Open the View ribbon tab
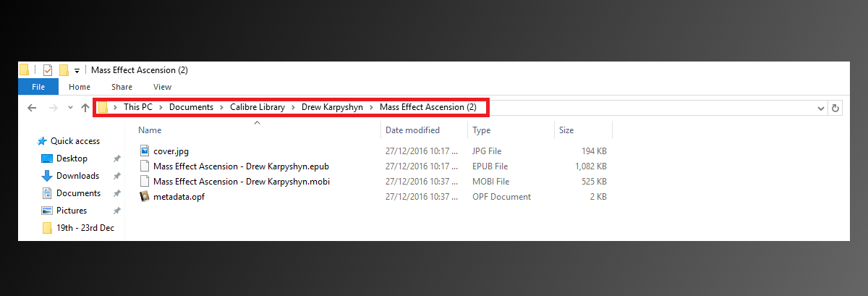 click(162, 87)
